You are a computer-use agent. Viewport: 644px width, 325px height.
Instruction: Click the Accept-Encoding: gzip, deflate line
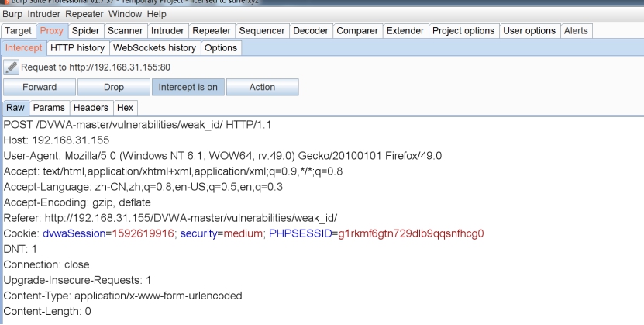point(77,202)
